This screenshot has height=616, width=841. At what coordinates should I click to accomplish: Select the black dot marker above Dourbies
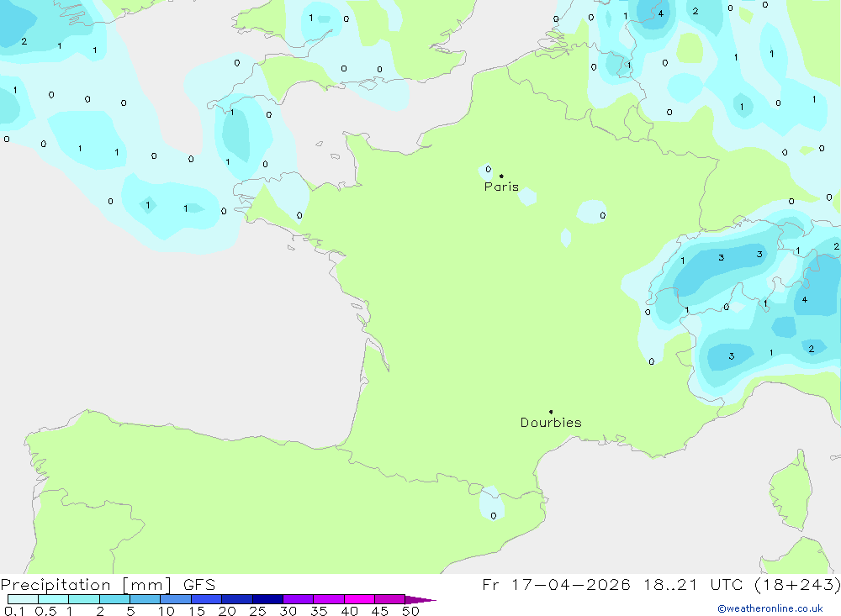click(x=551, y=412)
